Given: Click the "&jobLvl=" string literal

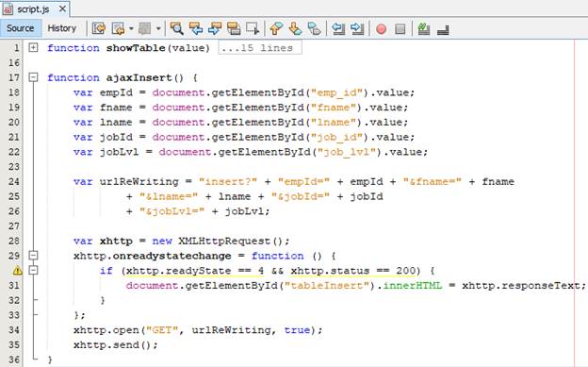Looking at the screenshot, I should click(171, 211).
